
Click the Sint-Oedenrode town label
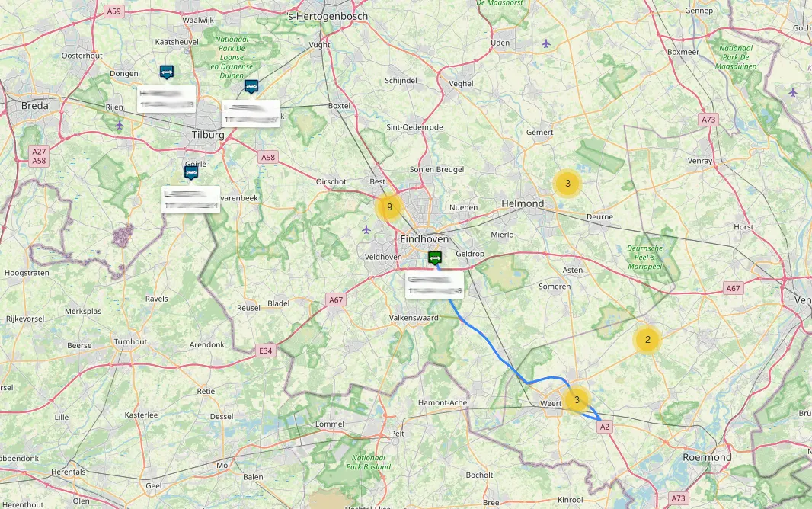415,126
